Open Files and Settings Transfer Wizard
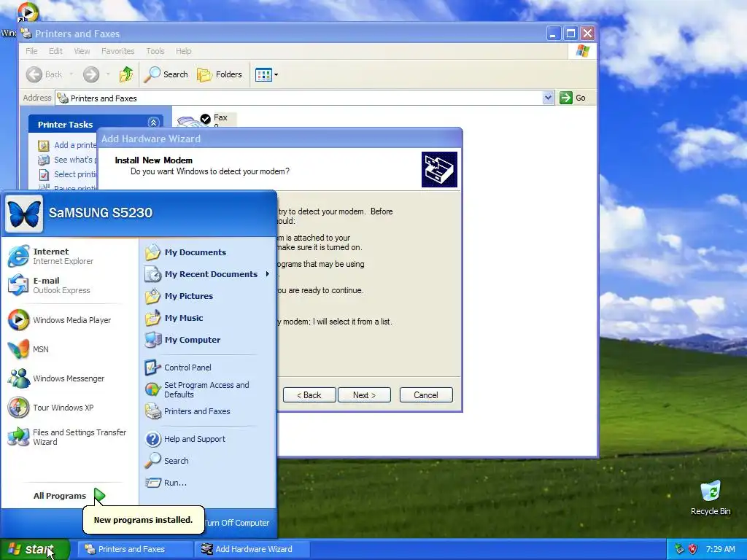 click(67, 437)
